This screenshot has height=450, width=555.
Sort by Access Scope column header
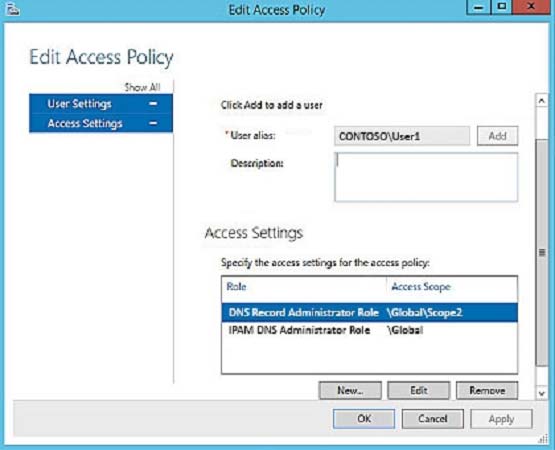pos(452,286)
